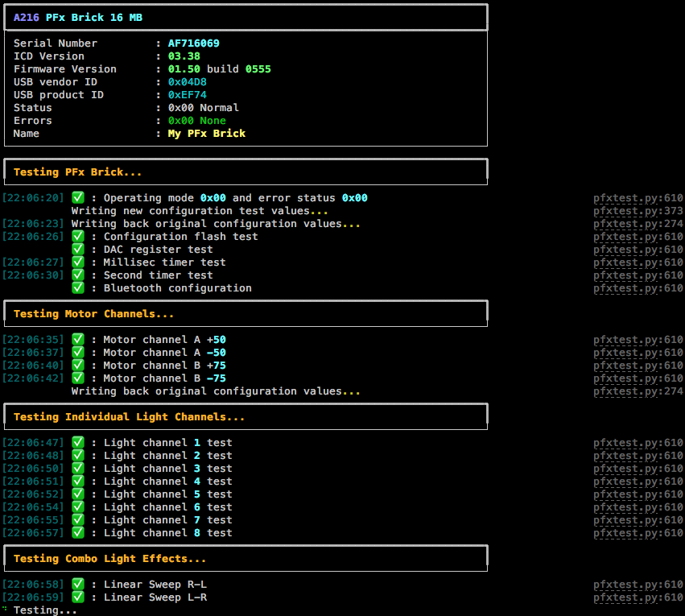Screen dimensions: 685x616
Task: Click timestamp [22:06:35]
Action: tap(33, 340)
